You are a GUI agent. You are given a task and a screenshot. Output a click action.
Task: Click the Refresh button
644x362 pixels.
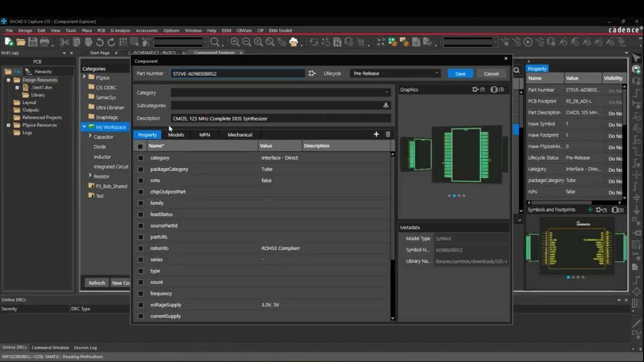97,283
